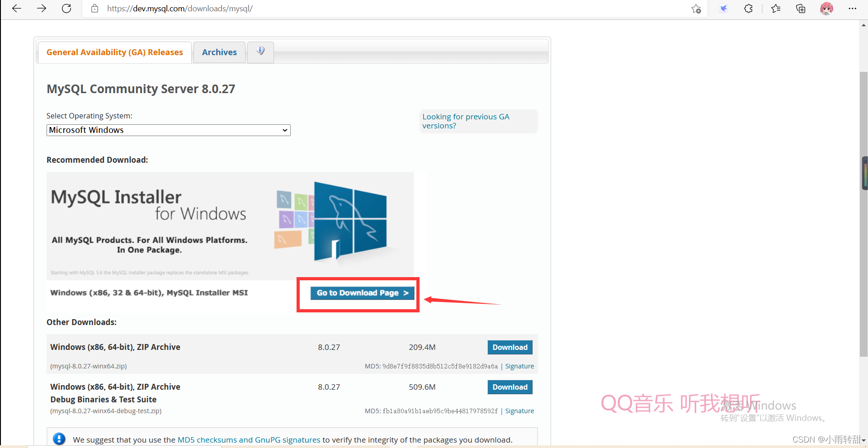Click the MD5 9d8e7f9f8835d8b512c5f8e9182d9a6a value

pyautogui.click(x=440, y=366)
